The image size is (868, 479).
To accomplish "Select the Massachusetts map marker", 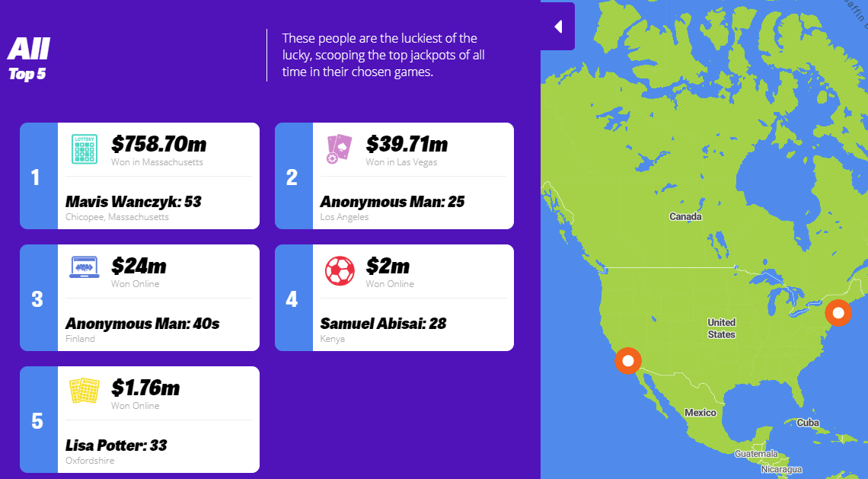I will (838, 314).
